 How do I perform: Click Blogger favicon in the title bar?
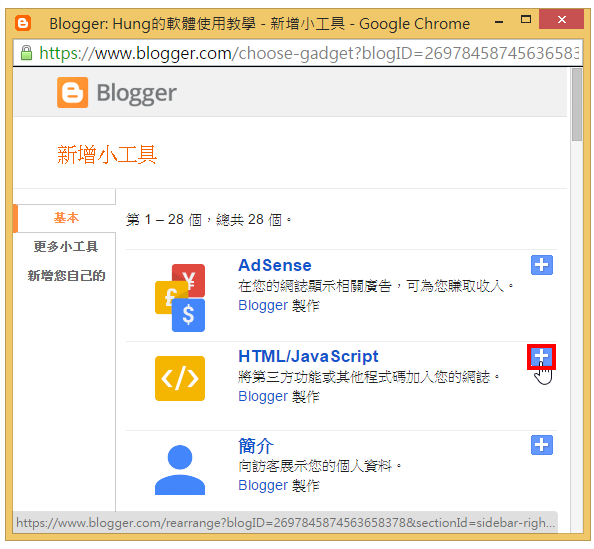(x=23, y=23)
